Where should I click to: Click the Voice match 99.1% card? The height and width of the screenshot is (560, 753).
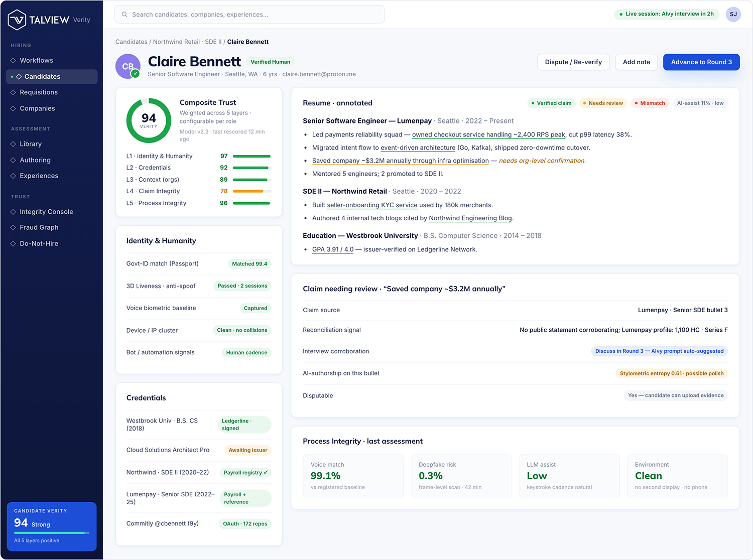click(353, 476)
